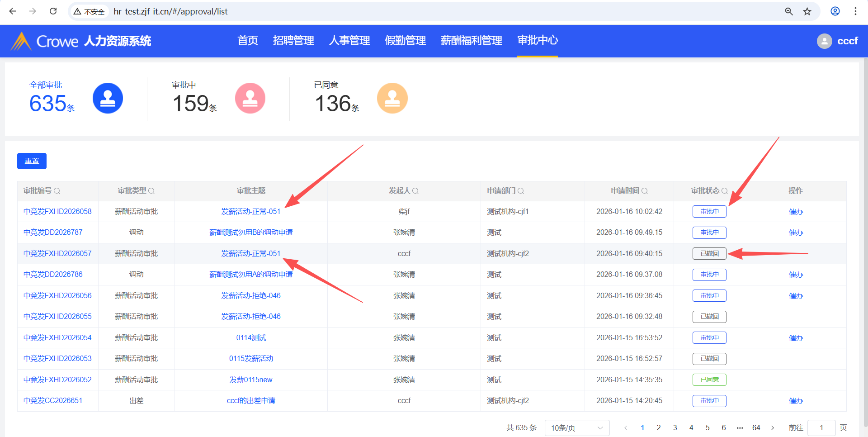The width and height of the screenshot is (868, 437).
Task: Click the search icon beside 审批编号 column
Action: coord(57,191)
